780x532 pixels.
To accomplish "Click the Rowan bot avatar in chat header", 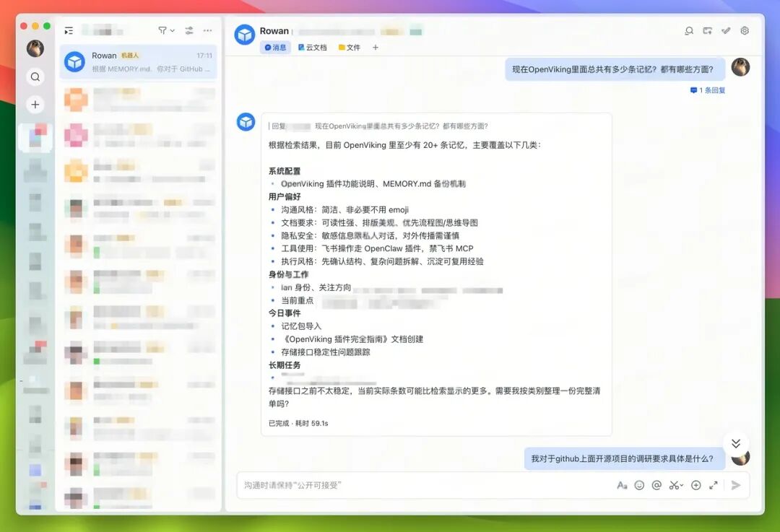I will click(245, 35).
